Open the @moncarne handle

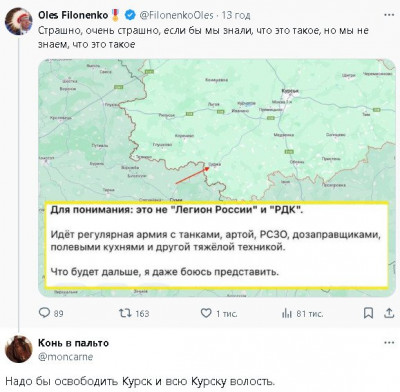click(x=66, y=357)
